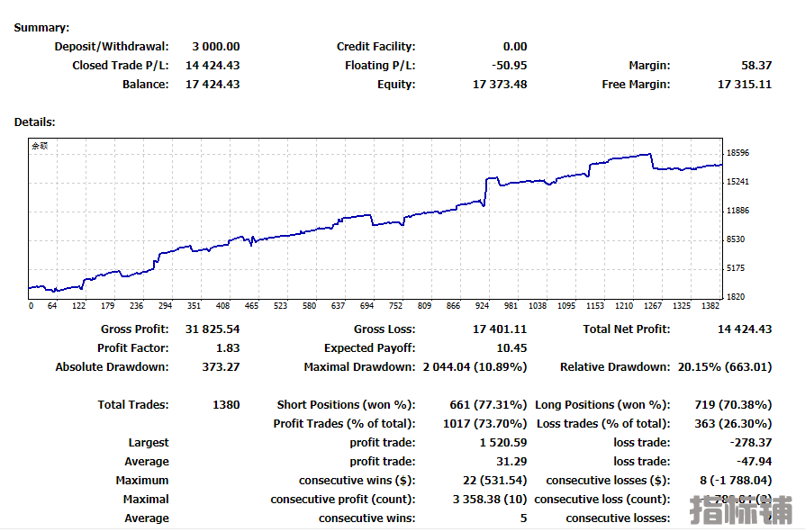
Task: Click the Floating P/L value -50.95
Action: (510, 66)
